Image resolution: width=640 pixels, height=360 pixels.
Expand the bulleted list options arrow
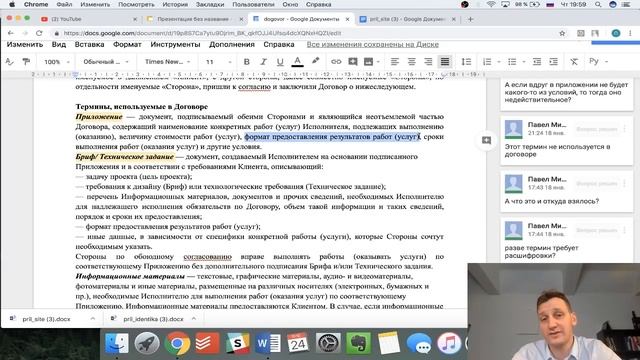coord(524,62)
